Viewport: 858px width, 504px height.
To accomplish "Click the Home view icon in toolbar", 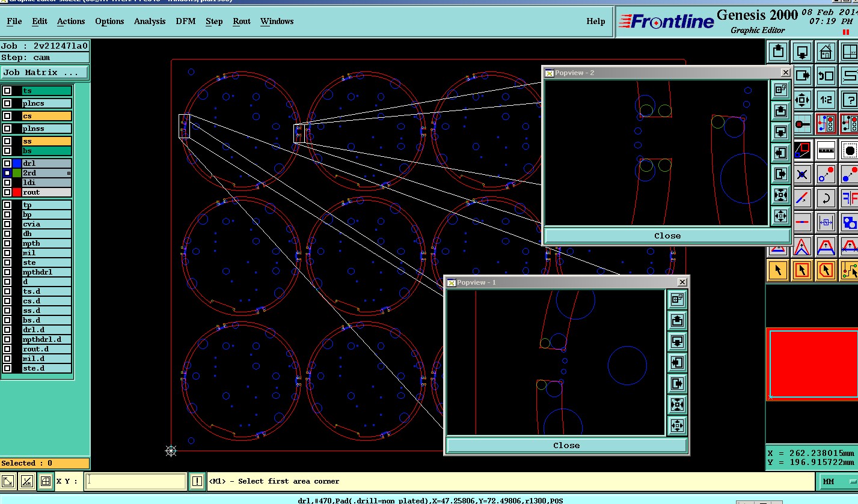I will click(826, 52).
